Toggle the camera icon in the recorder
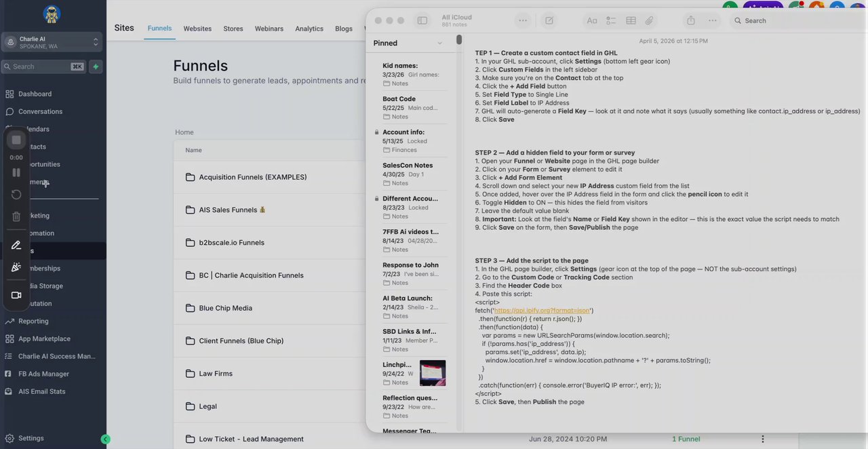 click(x=16, y=295)
